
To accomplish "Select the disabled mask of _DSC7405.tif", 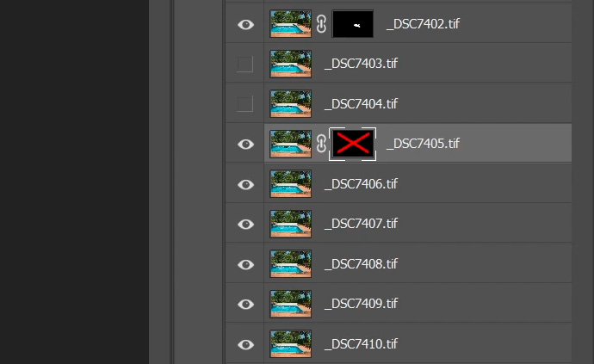I will click(353, 144).
